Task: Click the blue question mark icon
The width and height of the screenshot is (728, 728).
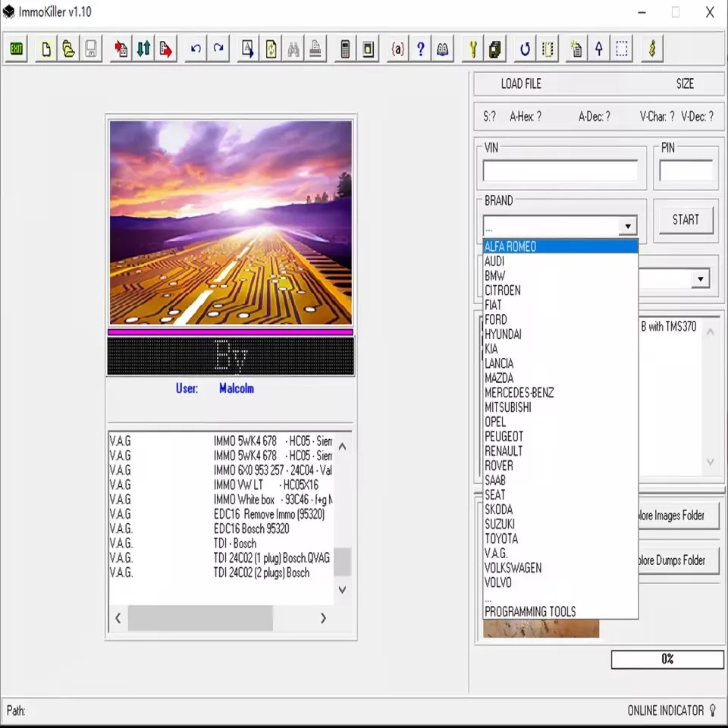Action: pyautogui.click(x=420, y=49)
